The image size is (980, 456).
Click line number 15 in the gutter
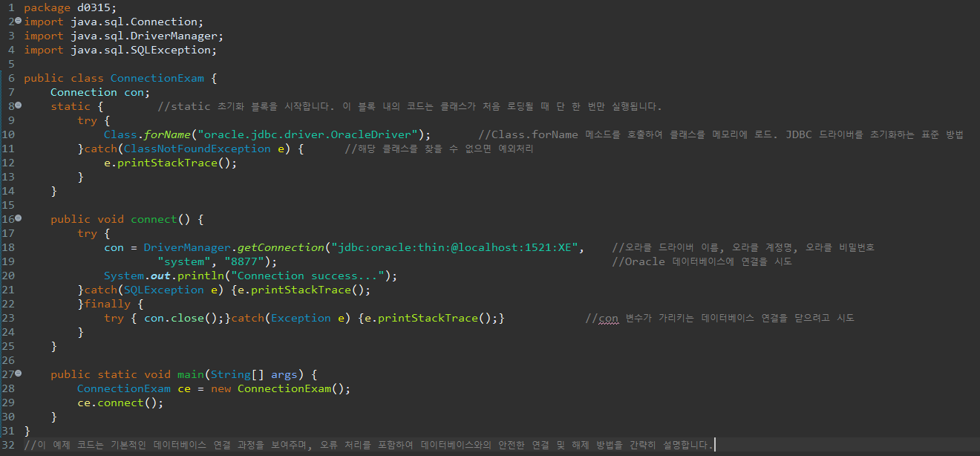[x=8, y=205]
